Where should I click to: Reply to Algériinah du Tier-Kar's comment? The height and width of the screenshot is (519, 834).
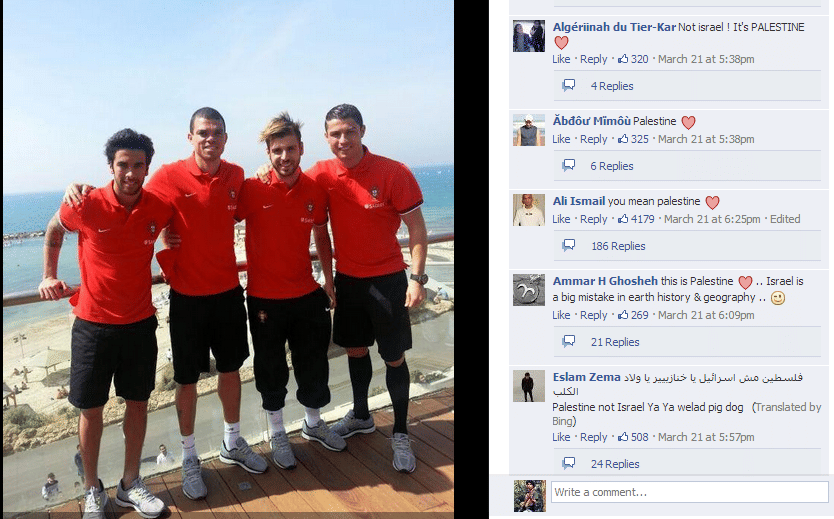tap(594, 58)
